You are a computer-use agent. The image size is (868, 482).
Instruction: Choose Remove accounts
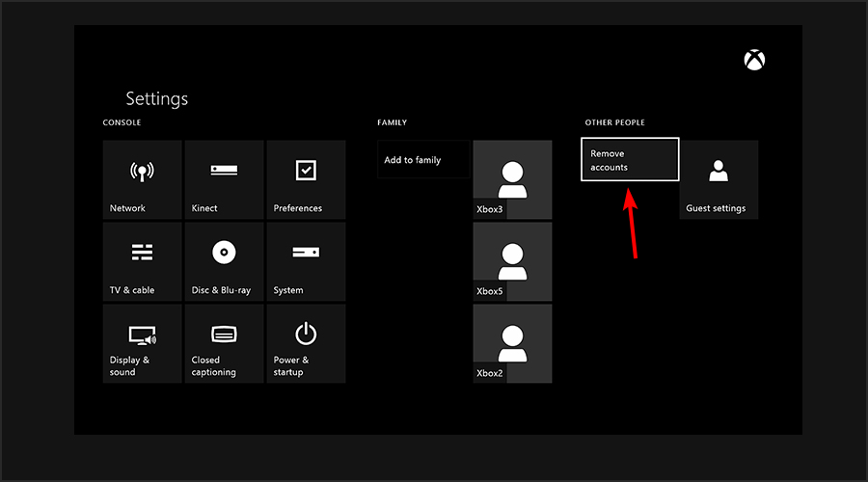630,159
